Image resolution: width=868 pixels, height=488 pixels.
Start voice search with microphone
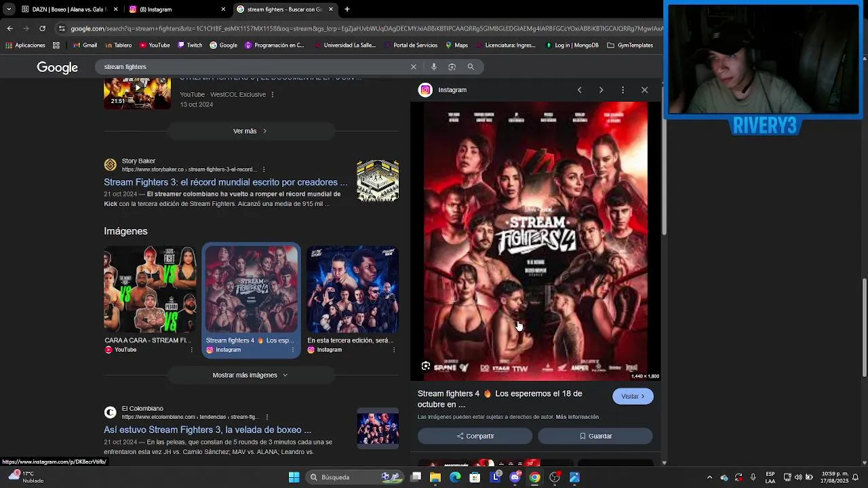[x=434, y=67]
